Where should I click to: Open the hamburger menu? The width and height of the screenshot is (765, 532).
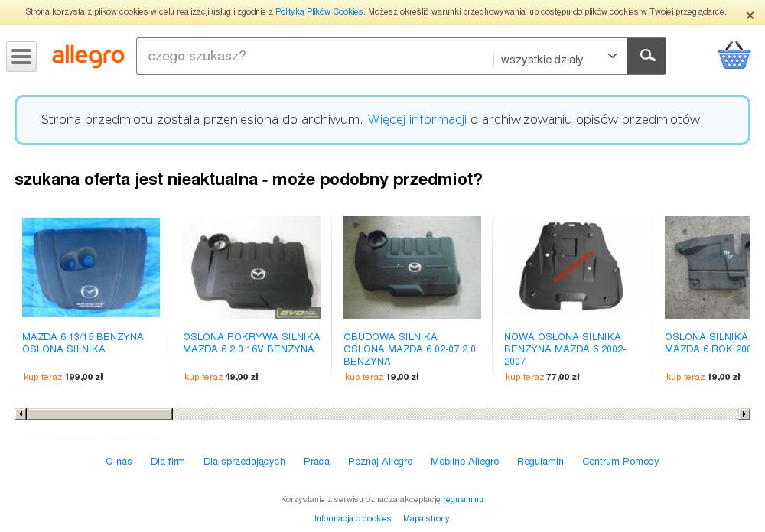(21, 57)
